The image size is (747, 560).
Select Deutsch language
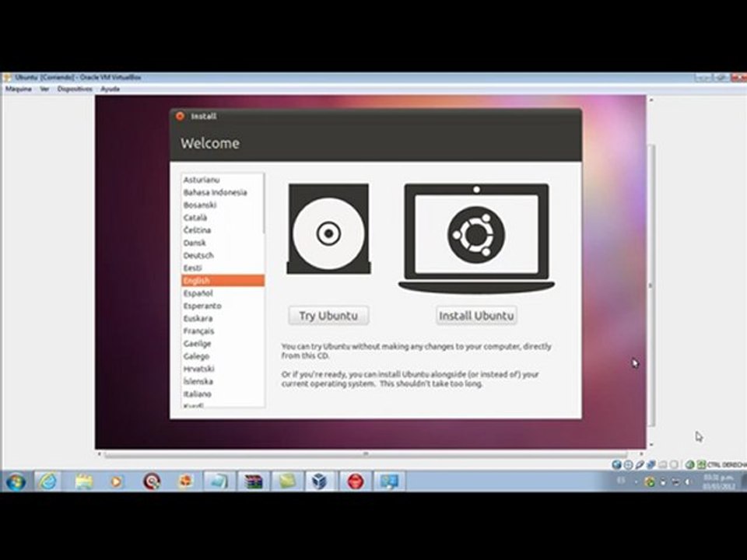(223, 256)
